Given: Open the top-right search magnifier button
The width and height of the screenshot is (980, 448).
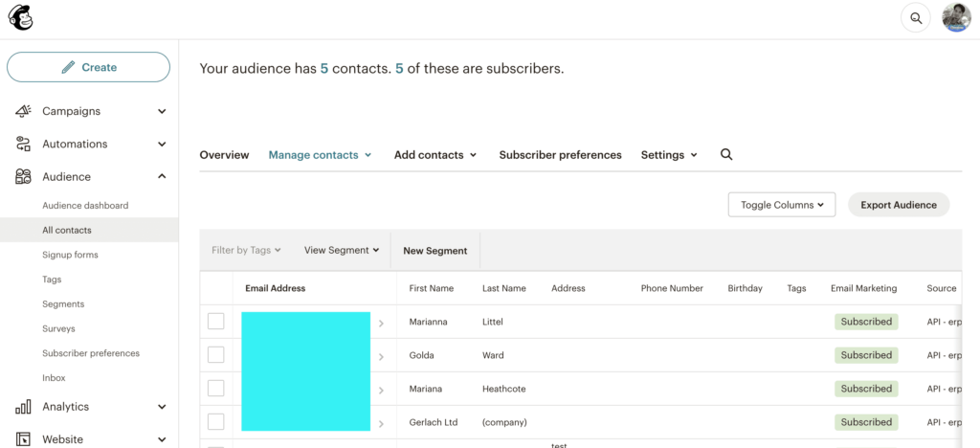Looking at the screenshot, I should (x=916, y=18).
